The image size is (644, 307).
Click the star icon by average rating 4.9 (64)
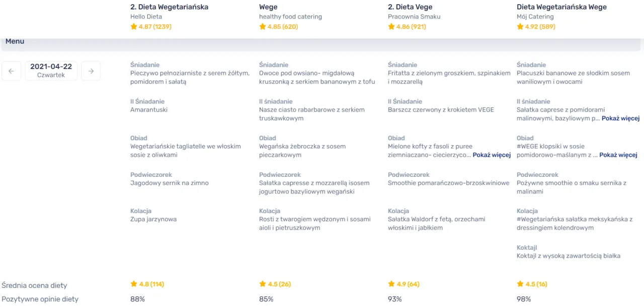coord(391,284)
